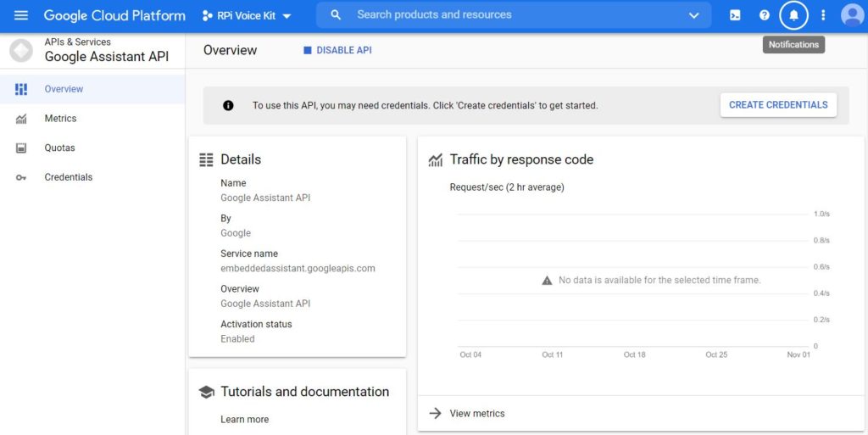Click the Enabled activation status value

pyautogui.click(x=237, y=338)
